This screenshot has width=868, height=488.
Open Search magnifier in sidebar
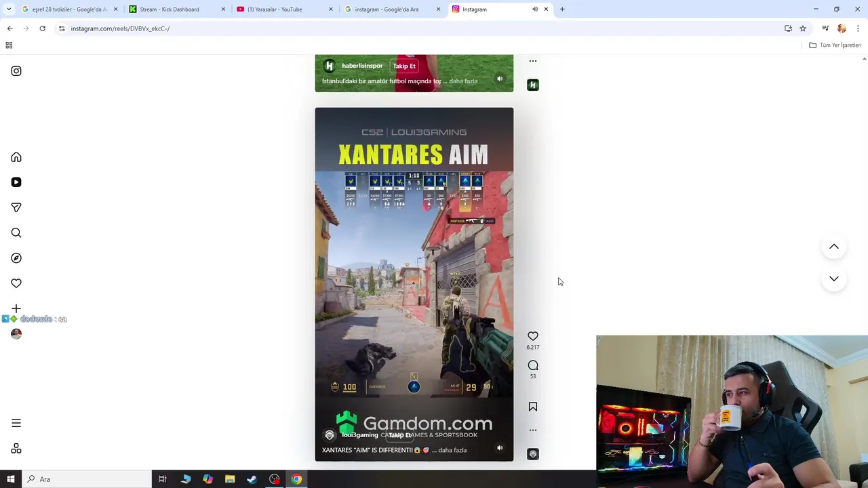coord(16,233)
